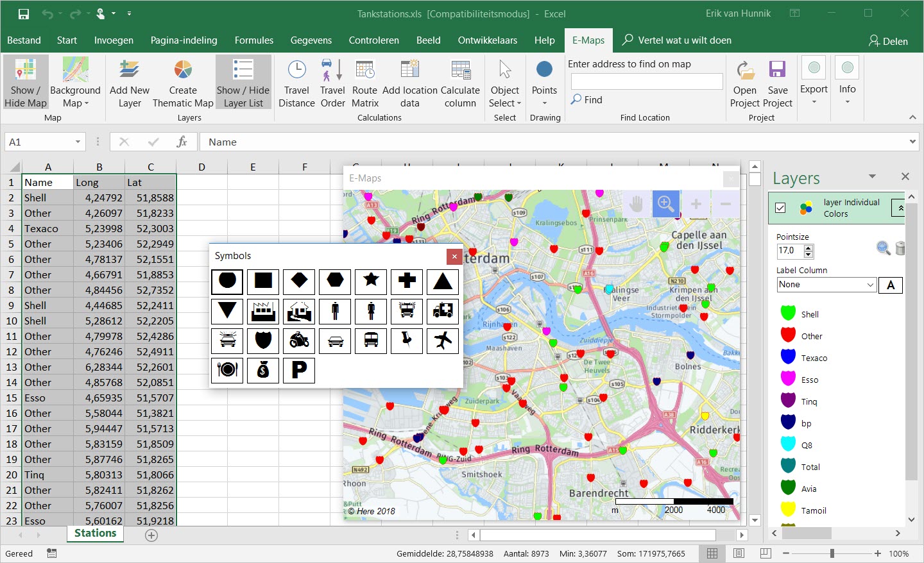The height and width of the screenshot is (563, 924).
Task: Click label font A button
Action: 891,285
